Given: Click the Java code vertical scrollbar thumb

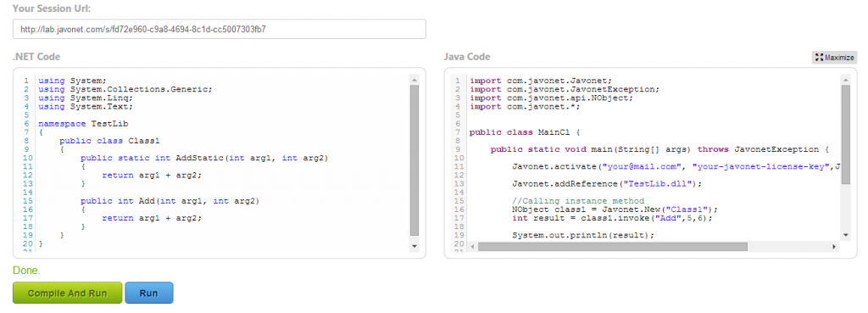Looking at the screenshot, I should pyautogui.click(x=845, y=135).
